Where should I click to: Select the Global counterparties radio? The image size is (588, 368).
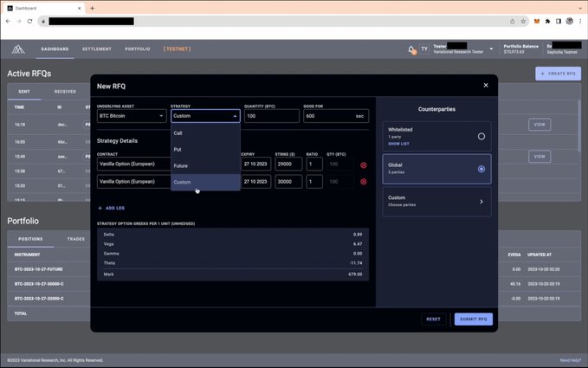[481, 169]
